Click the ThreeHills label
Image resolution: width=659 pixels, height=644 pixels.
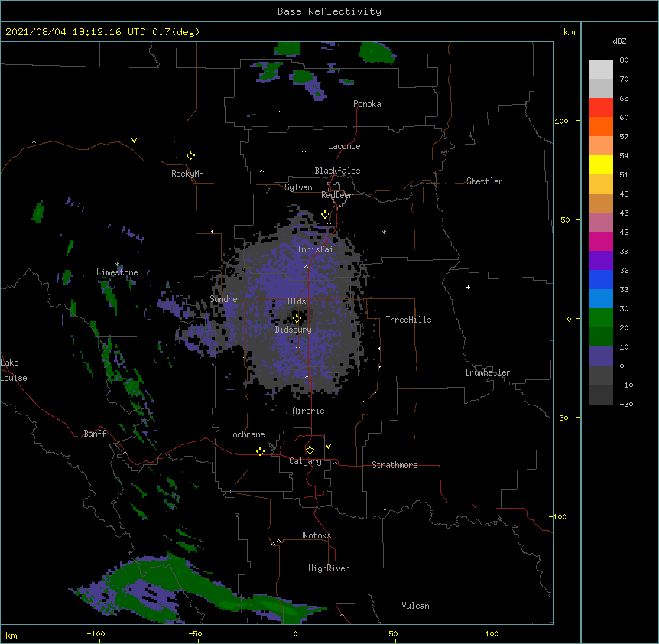[408, 320]
